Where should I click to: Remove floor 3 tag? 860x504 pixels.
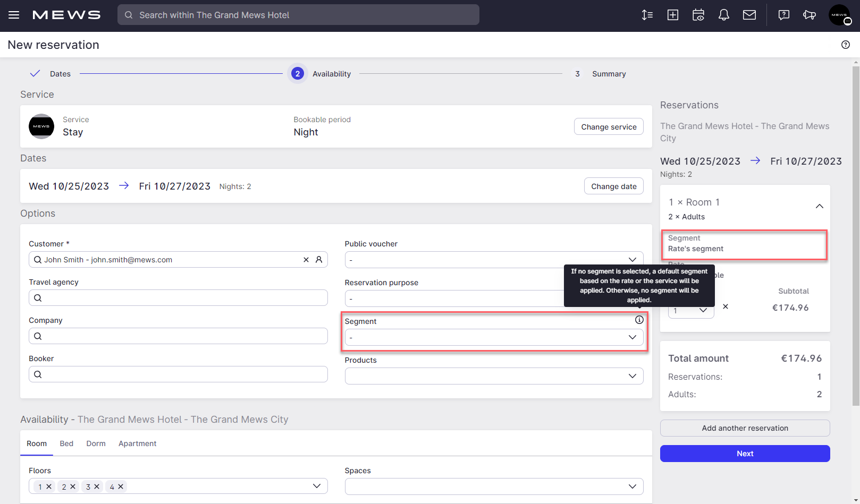point(97,486)
